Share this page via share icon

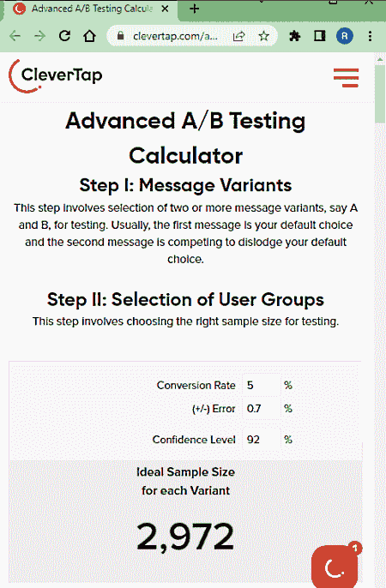click(239, 36)
